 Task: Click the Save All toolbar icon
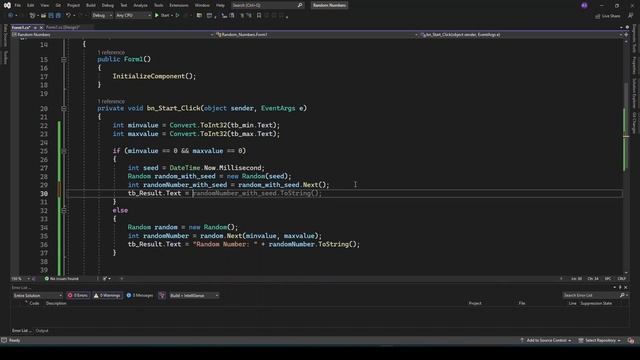pos(58,16)
